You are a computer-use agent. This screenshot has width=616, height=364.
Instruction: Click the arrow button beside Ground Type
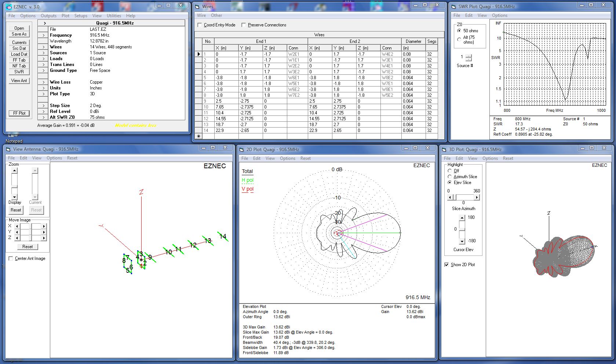click(43, 70)
